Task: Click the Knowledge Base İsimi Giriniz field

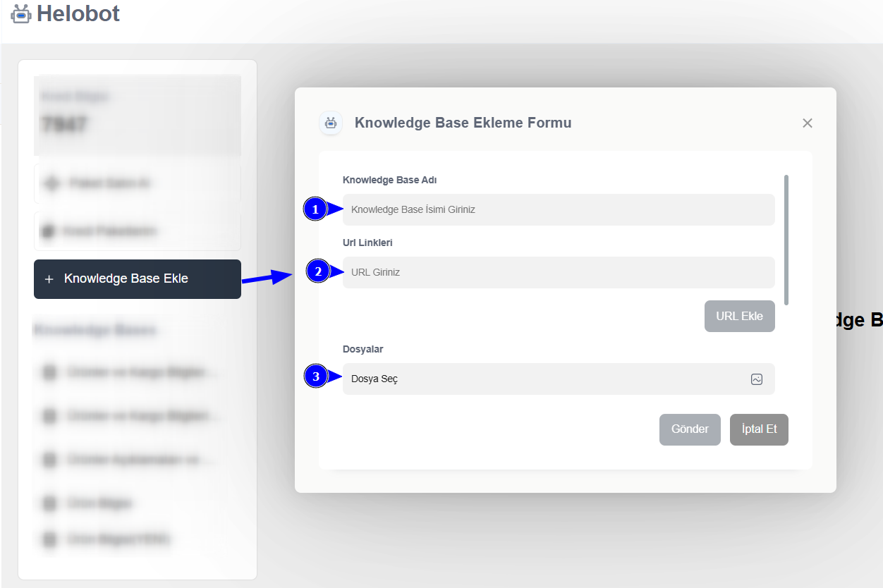Action: coord(559,209)
